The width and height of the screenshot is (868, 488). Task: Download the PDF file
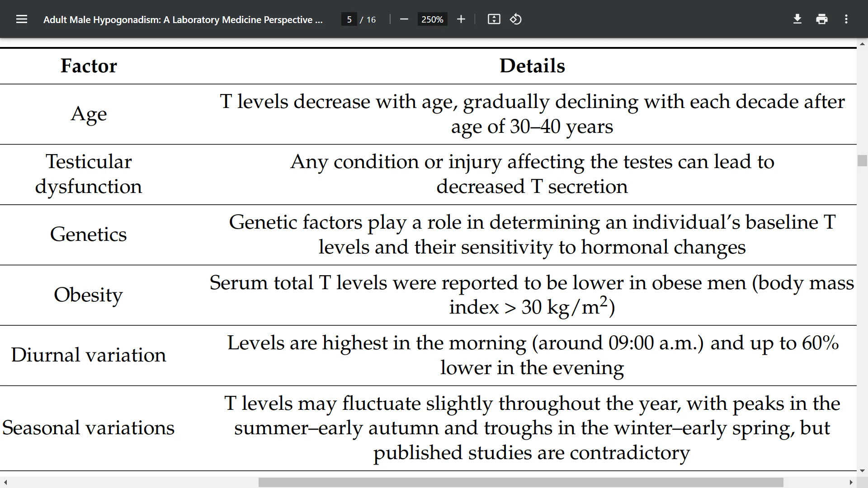pyautogui.click(x=797, y=19)
